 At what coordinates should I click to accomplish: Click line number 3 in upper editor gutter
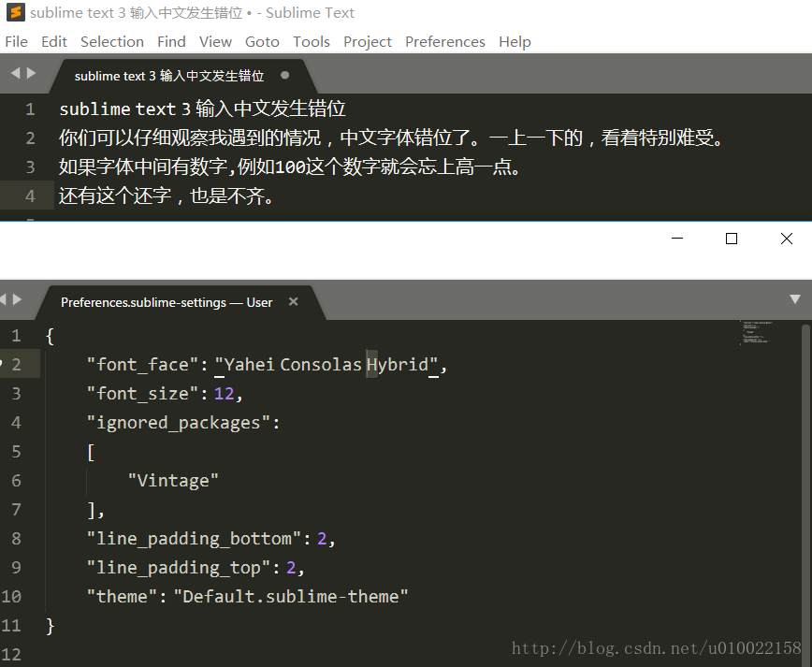click(x=30, y=167)
